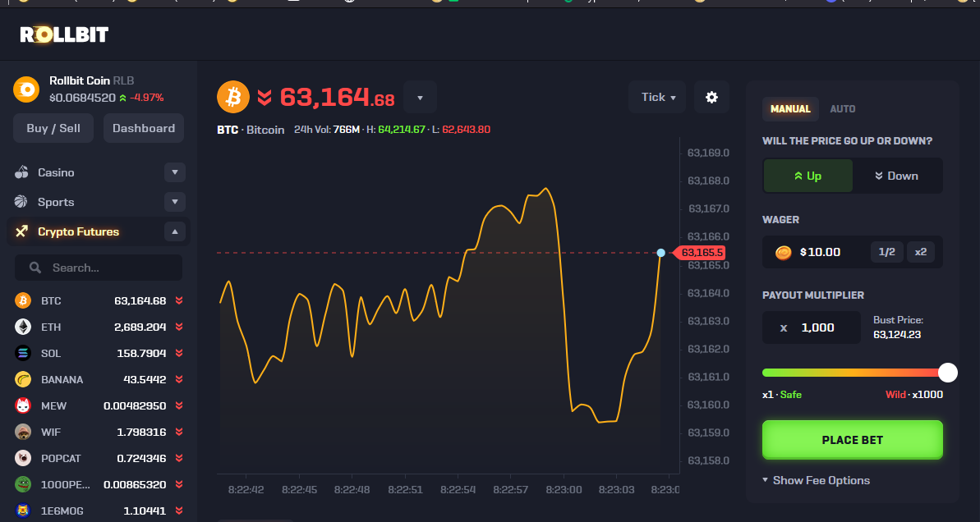Click the payout multiplier 1,000 field

point(812,327)
